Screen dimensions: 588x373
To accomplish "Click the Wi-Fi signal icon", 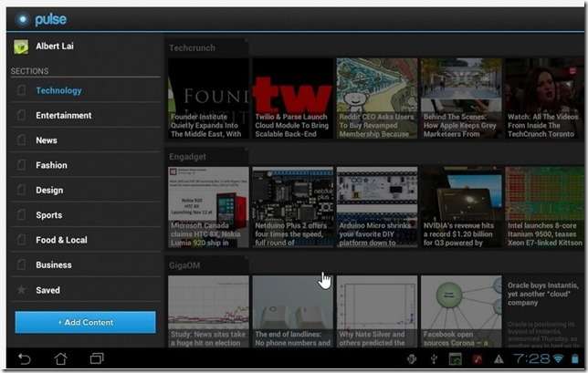I will (559, 358).
